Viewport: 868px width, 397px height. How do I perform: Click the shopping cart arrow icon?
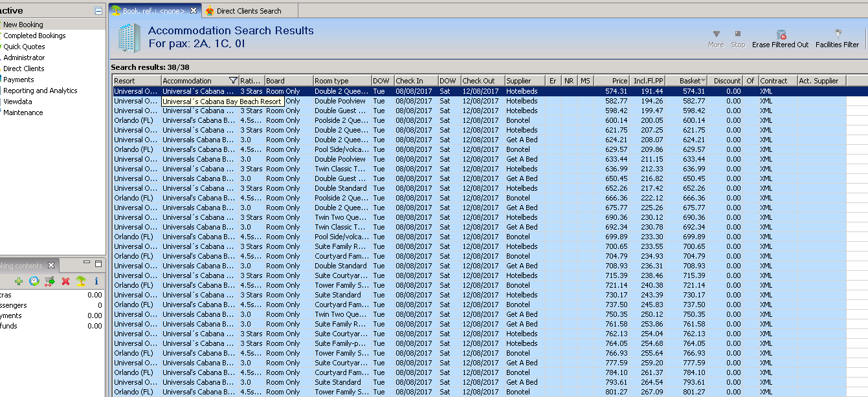50,281
